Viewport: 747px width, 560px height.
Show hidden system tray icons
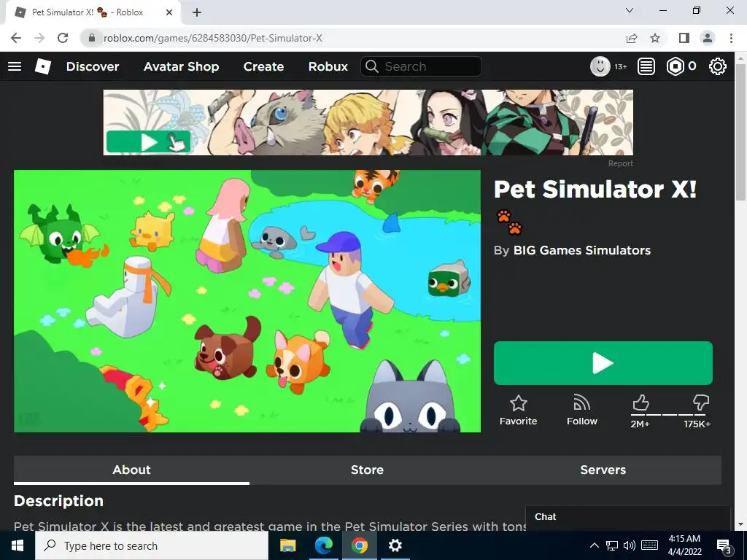coord(594,545)
